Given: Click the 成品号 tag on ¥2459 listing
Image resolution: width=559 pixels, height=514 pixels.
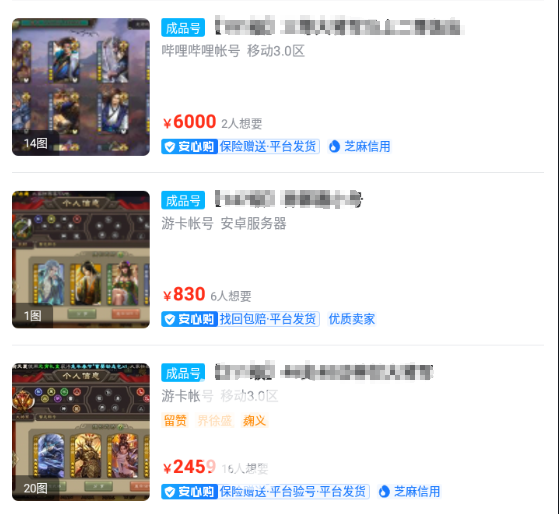Looking at the screenshot, I should click(183, 373).
